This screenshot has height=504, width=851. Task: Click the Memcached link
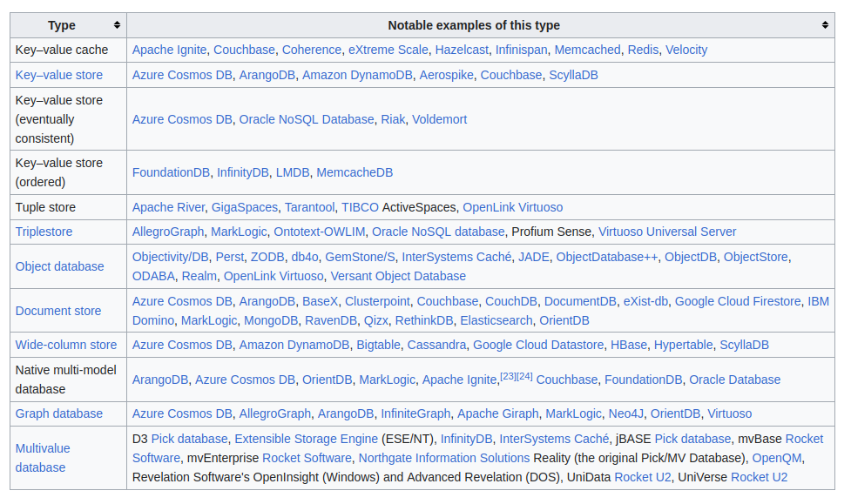587,50
